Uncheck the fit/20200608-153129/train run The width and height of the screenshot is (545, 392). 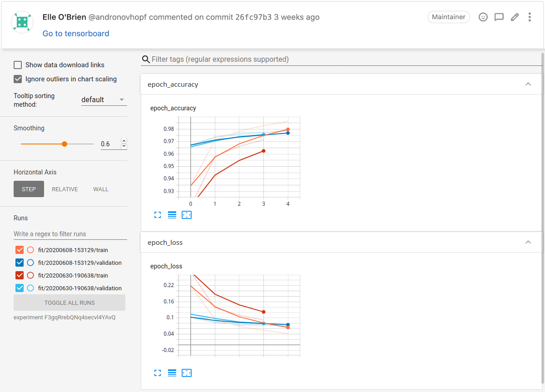pyautogui.click(x=20, y=250)
